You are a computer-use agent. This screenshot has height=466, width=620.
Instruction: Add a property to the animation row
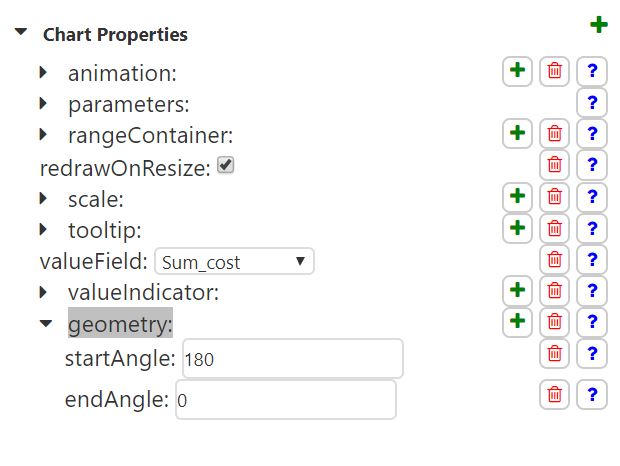point(517,71)
